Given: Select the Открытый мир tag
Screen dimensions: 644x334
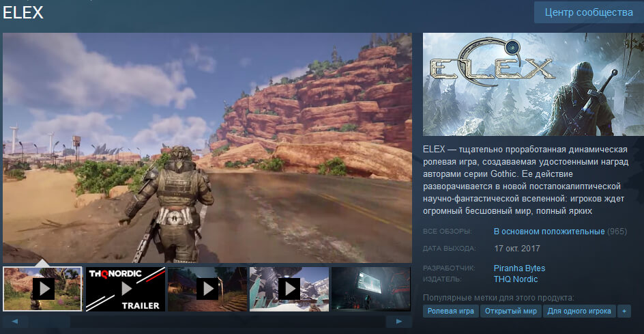Looking at the screenshot, I should point(510,311).
